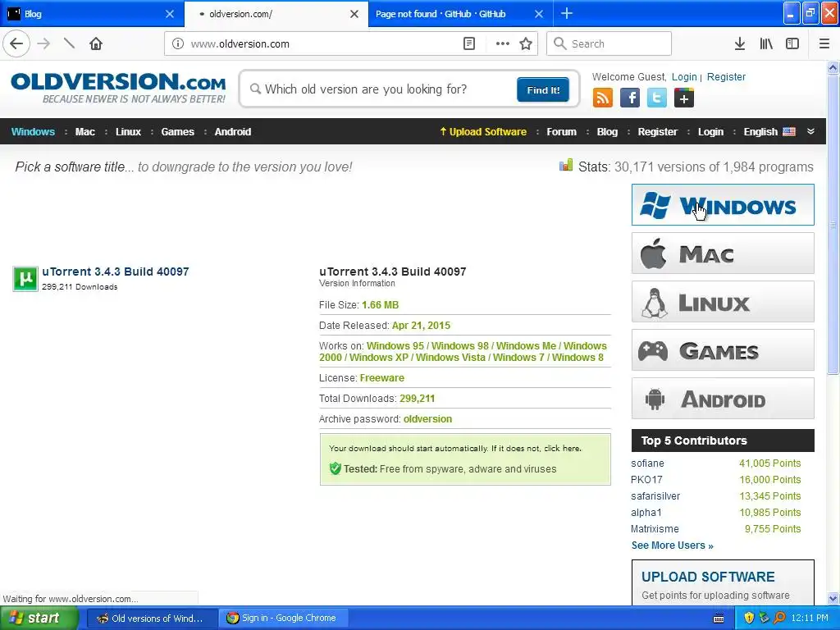Close the Blog tab

coord(170,14)
